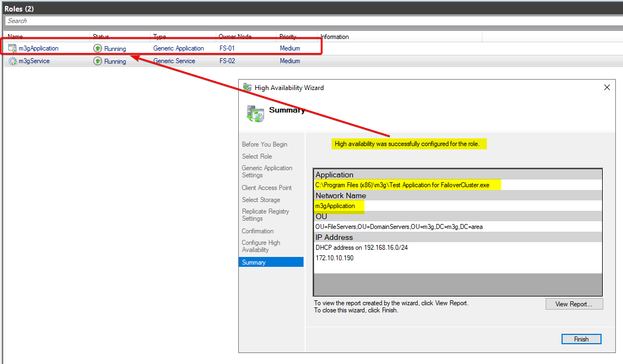Click the Generic Service type cell
Viewport: 623px width, 364px height.
click(x=174, y=61)
